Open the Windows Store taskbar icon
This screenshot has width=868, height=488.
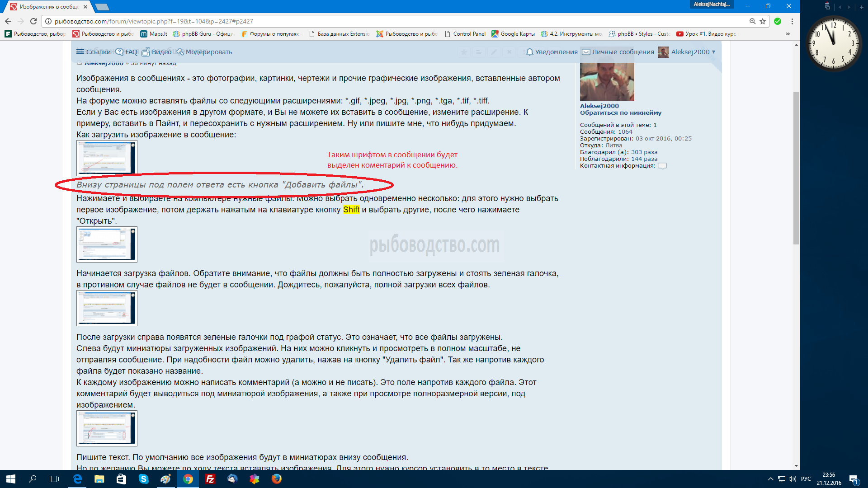[x=121, y=479]
